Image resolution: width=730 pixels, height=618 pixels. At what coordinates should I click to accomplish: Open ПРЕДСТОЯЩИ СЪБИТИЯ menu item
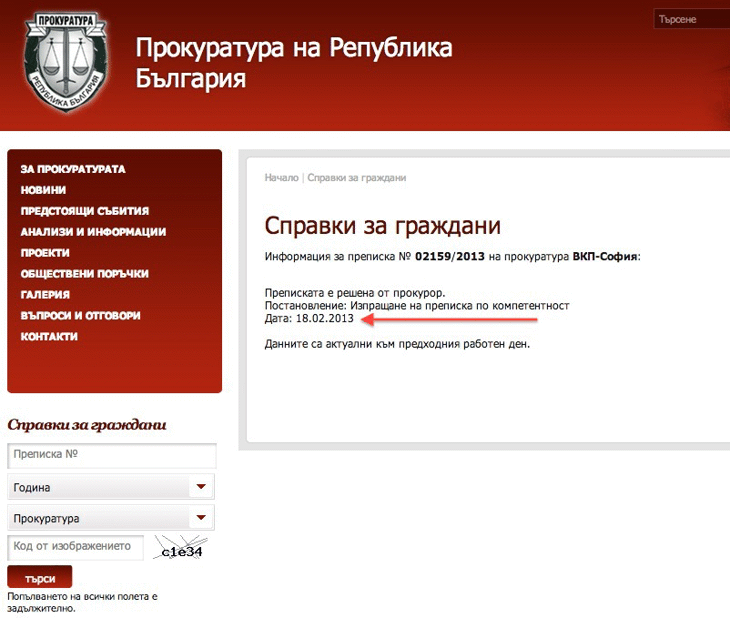click(85, 211)
